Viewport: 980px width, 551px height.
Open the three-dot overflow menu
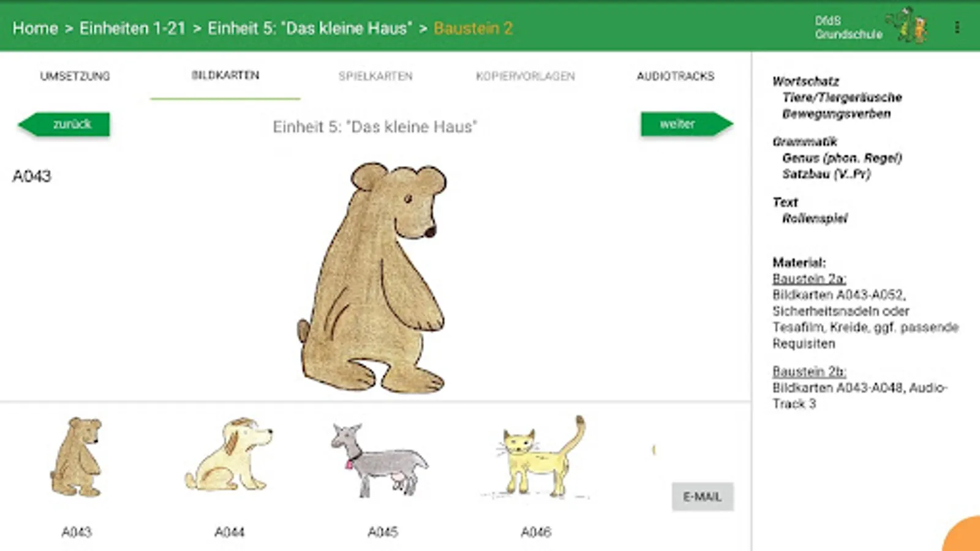[x=957, y=28]
